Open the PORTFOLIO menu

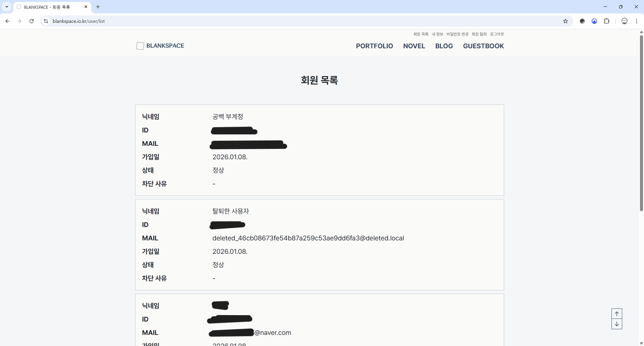374,46
